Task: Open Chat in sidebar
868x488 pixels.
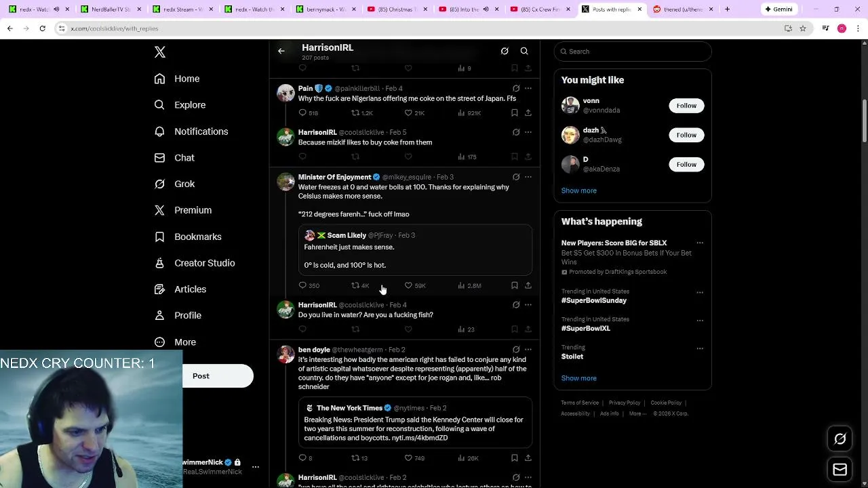Action: click(x=174, y=158)
